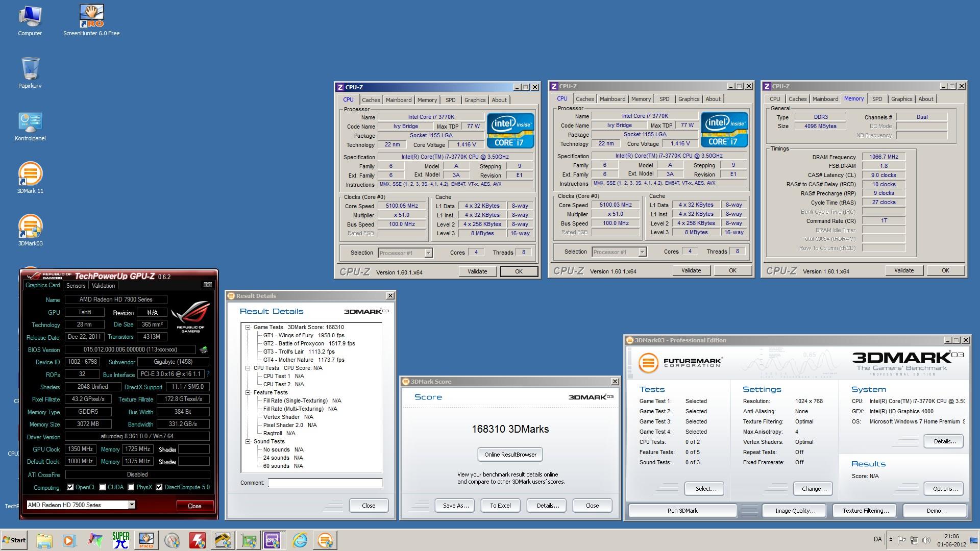
Task: Toggle the OpenCL checkbox in GPU-Z
Action: pyautogui.click(x=70, y=487)
